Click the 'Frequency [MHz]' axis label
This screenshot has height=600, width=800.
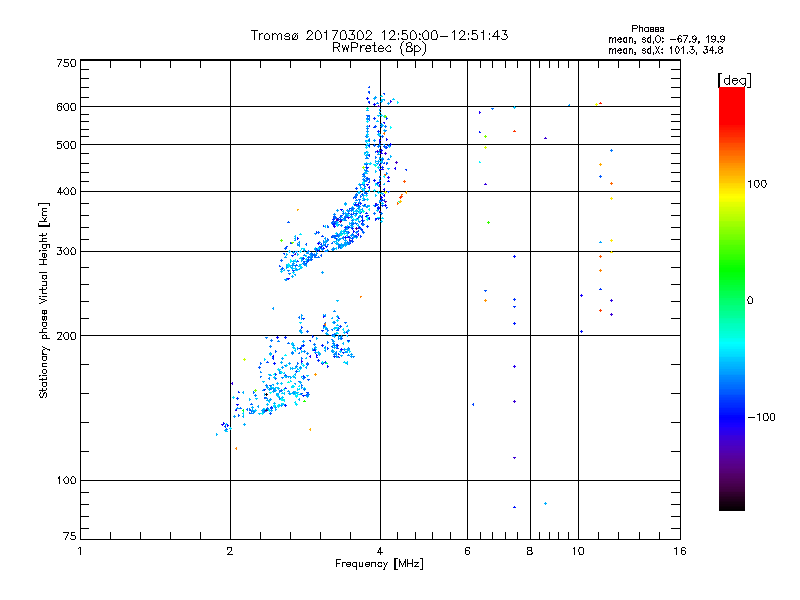(379, 564)
